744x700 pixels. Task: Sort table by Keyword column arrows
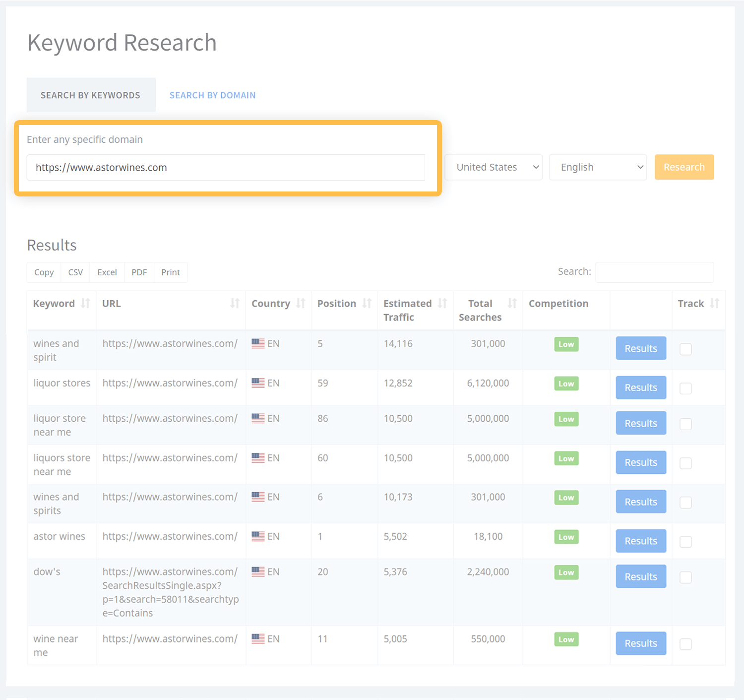(85, 303)
